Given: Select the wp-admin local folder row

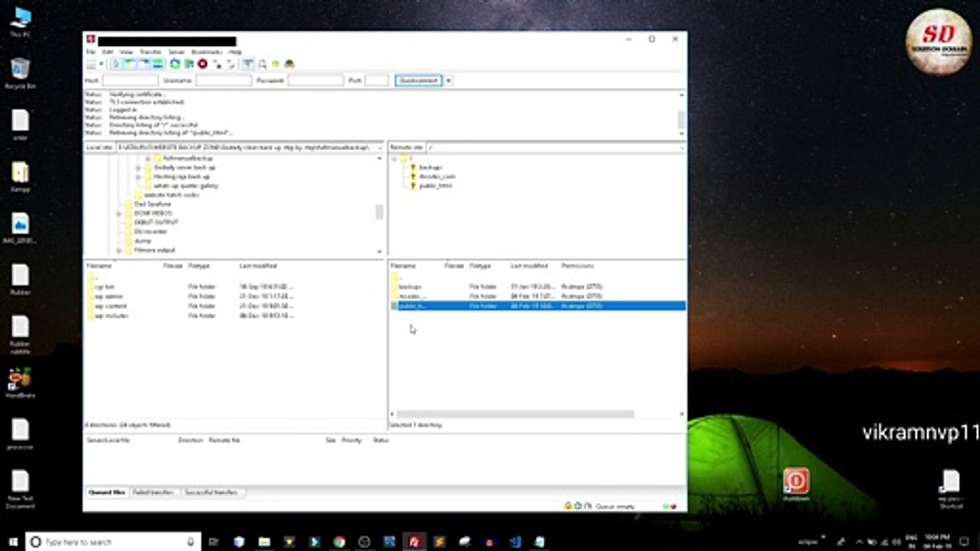Looking at the screenshot, I should [x=234, y=296].
